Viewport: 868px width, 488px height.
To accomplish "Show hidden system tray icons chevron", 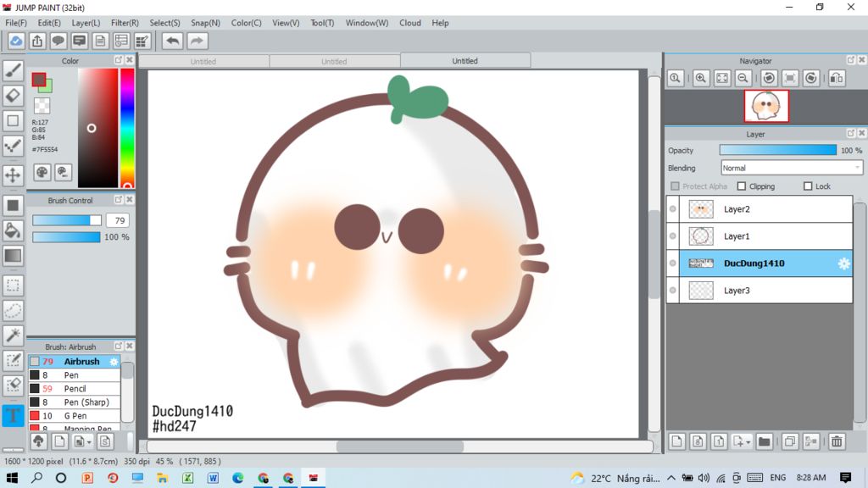I will pyautogui.click(x=671, y=478).
